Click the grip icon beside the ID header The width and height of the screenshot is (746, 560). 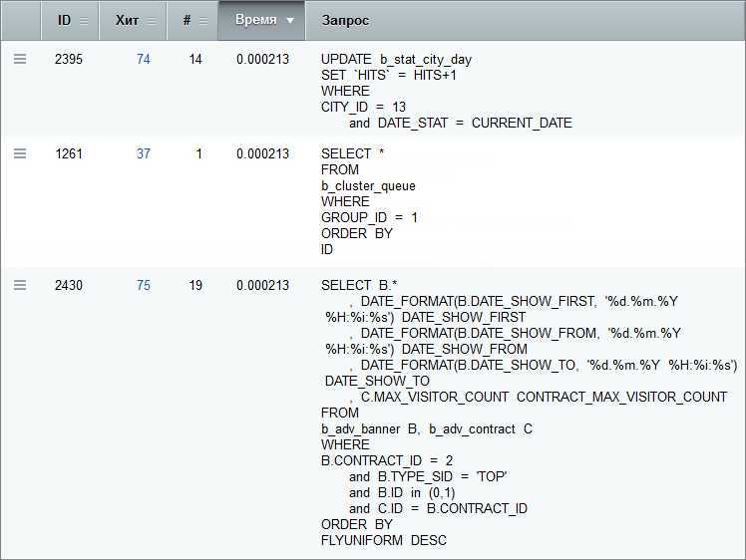click(x=84, y=21)
